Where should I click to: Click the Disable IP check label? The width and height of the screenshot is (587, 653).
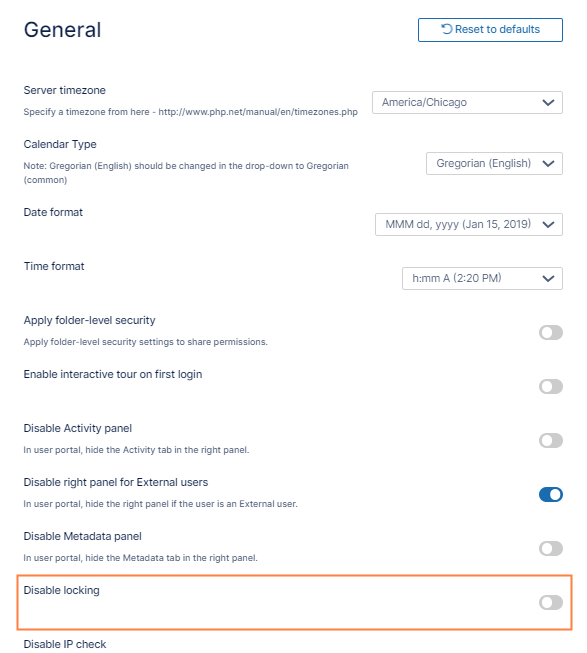65,644
